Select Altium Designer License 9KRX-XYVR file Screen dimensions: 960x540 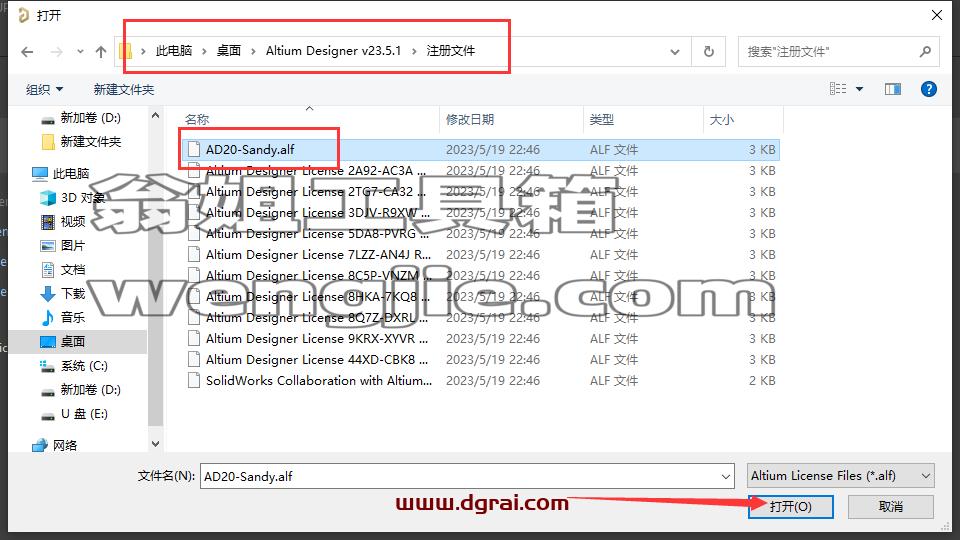point(481,339)
